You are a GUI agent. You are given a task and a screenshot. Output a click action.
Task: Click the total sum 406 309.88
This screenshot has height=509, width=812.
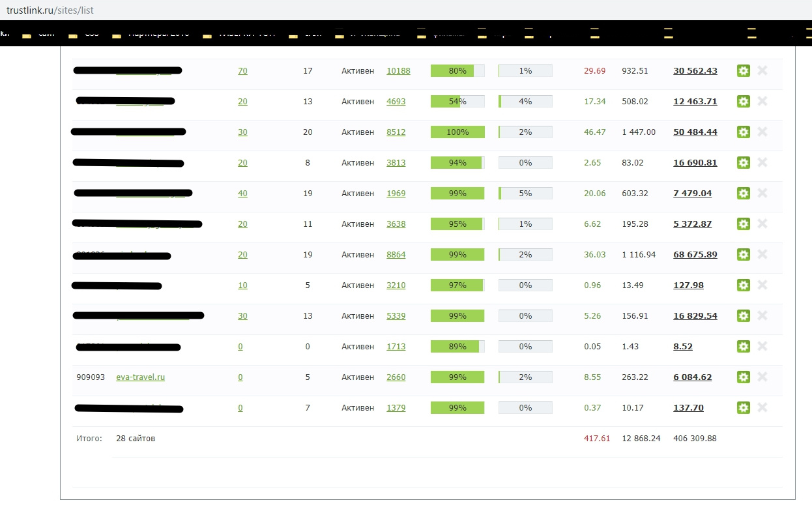pos(695,439)
